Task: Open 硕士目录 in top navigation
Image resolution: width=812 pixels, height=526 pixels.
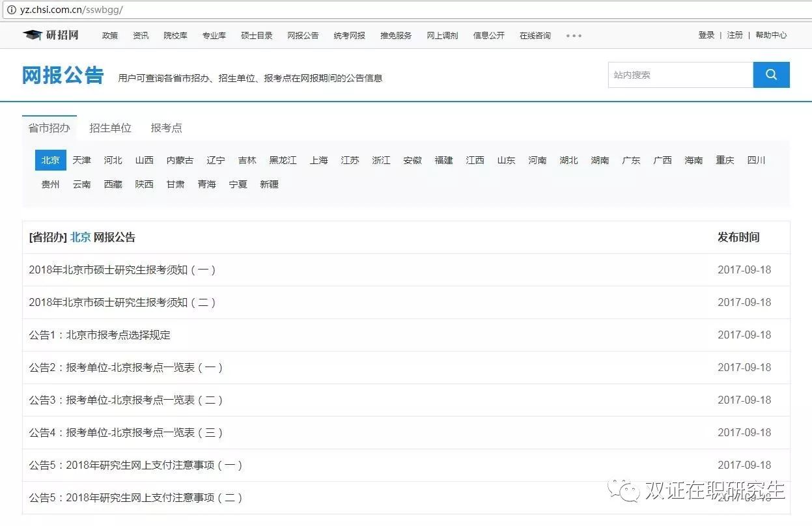Action: tap(257, 36)
